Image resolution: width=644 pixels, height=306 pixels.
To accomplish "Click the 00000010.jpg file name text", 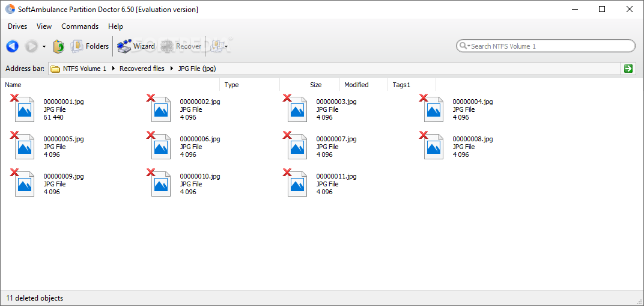I will (x=200, y=177).
